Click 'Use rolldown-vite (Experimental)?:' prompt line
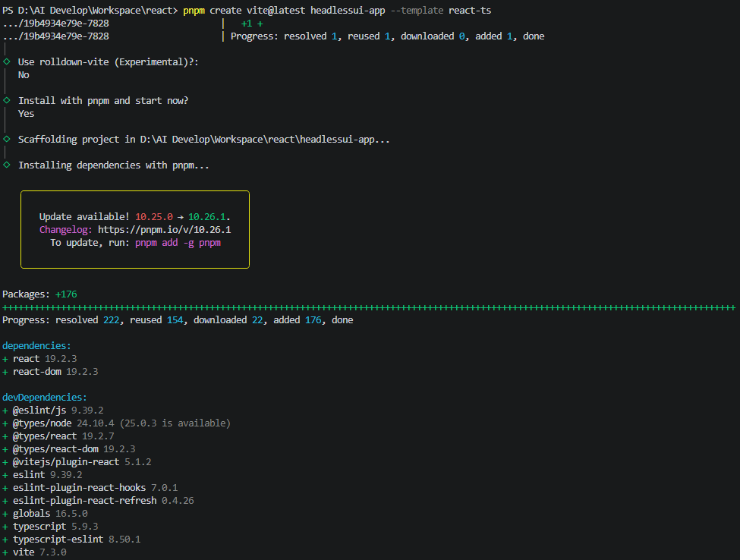Image resolution: width=740 pixels, height=560 pixels. pyautogui.click(x=108, y=61)
